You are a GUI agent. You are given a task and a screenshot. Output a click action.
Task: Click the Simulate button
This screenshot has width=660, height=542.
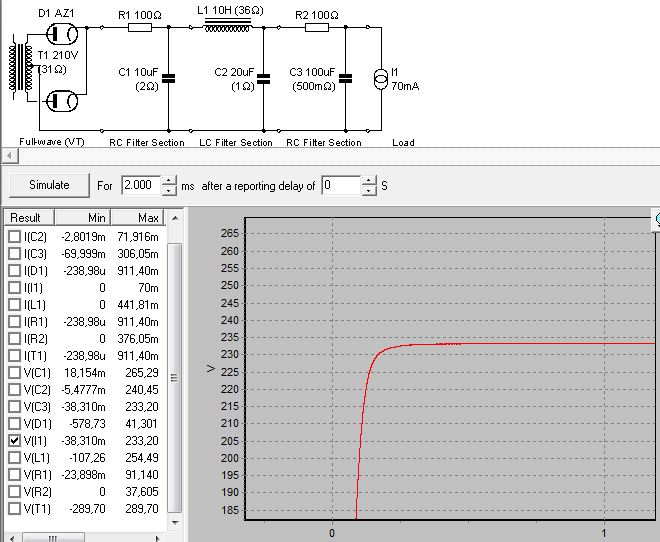coord(49,185)
